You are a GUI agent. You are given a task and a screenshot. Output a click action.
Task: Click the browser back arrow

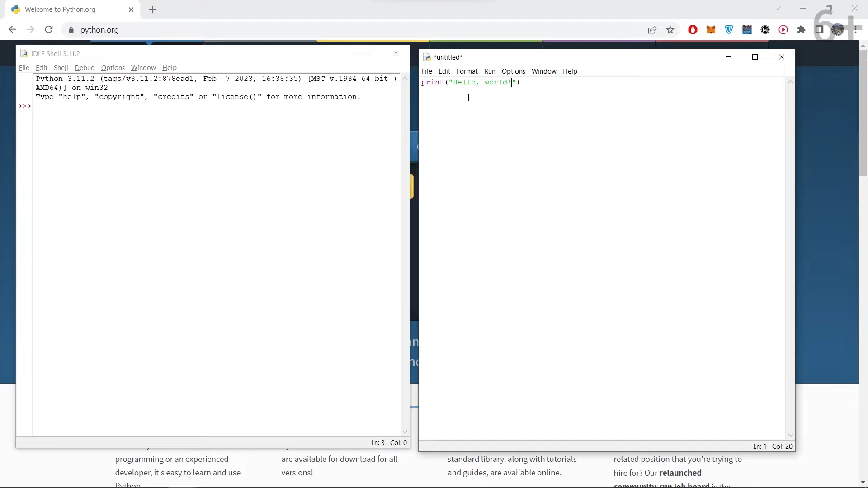(12, 30)
